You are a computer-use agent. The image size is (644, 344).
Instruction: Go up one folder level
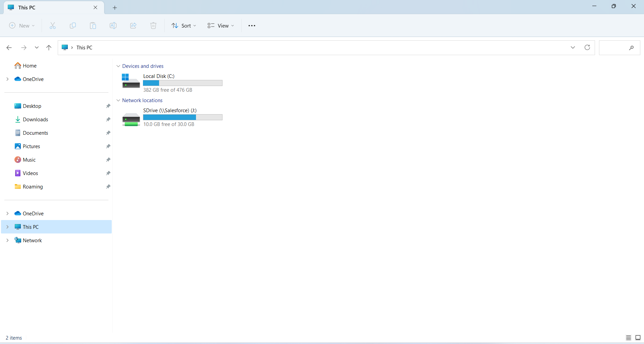pos(49,47)
